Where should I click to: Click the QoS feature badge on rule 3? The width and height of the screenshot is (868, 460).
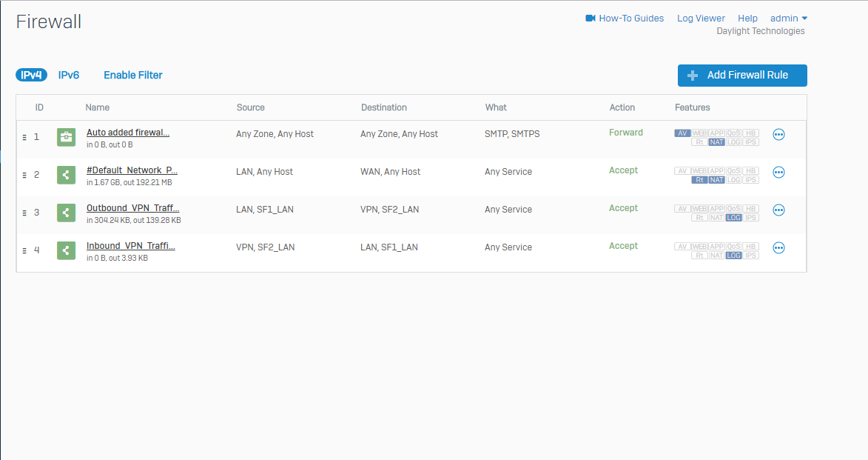point(733,208)
